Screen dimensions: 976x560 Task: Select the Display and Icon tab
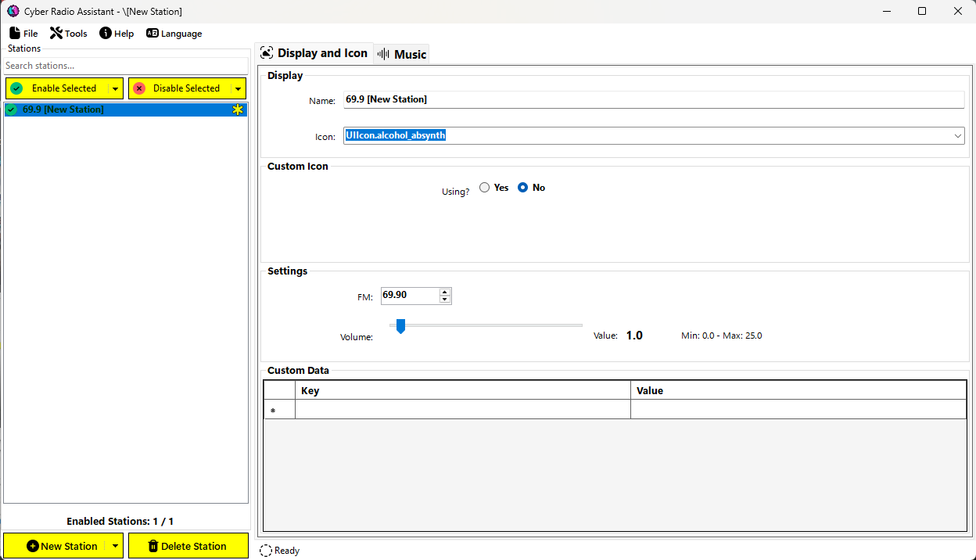click(314, 53)
